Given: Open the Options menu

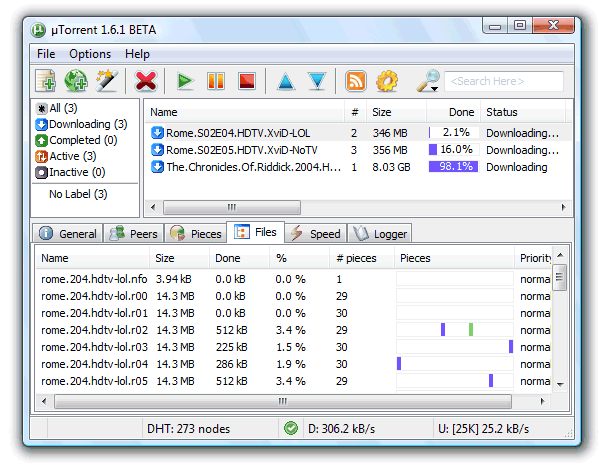Looking at the screenshot, I should pos(90,54).
